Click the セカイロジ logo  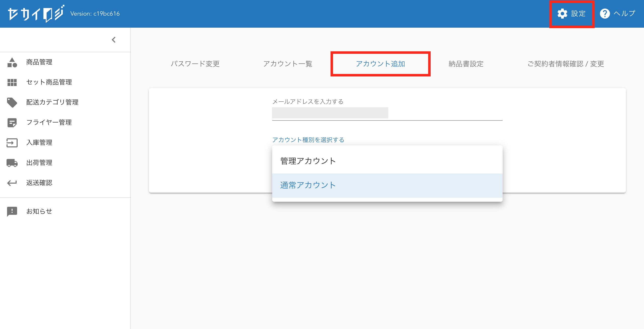point(36,14)
